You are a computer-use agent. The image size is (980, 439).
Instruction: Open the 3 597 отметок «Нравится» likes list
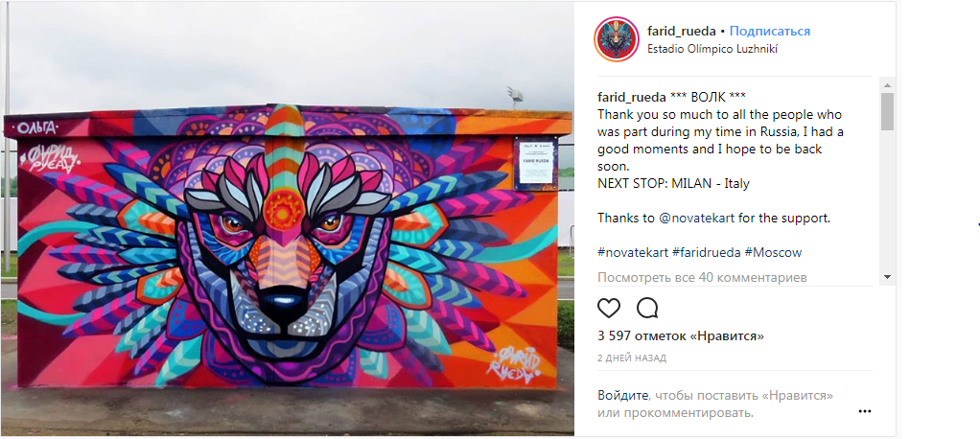click(681, 336)
